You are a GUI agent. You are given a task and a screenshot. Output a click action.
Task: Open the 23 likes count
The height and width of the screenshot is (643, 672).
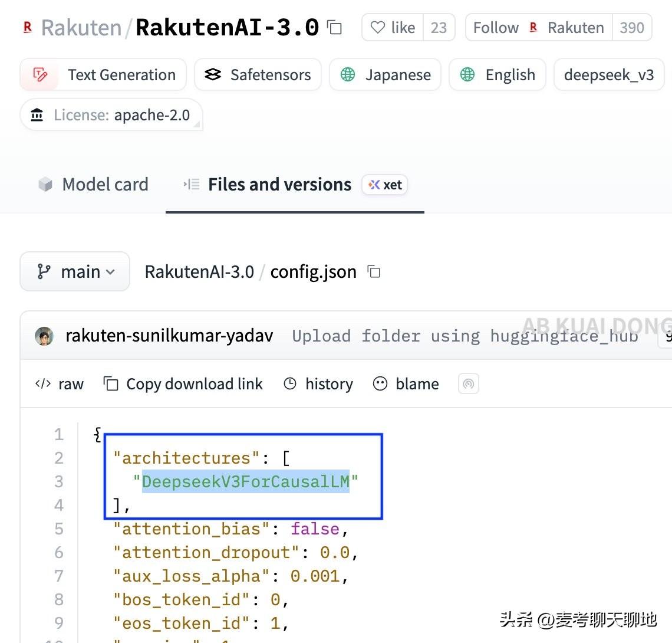pyautogui.click(x=439, y=28)
